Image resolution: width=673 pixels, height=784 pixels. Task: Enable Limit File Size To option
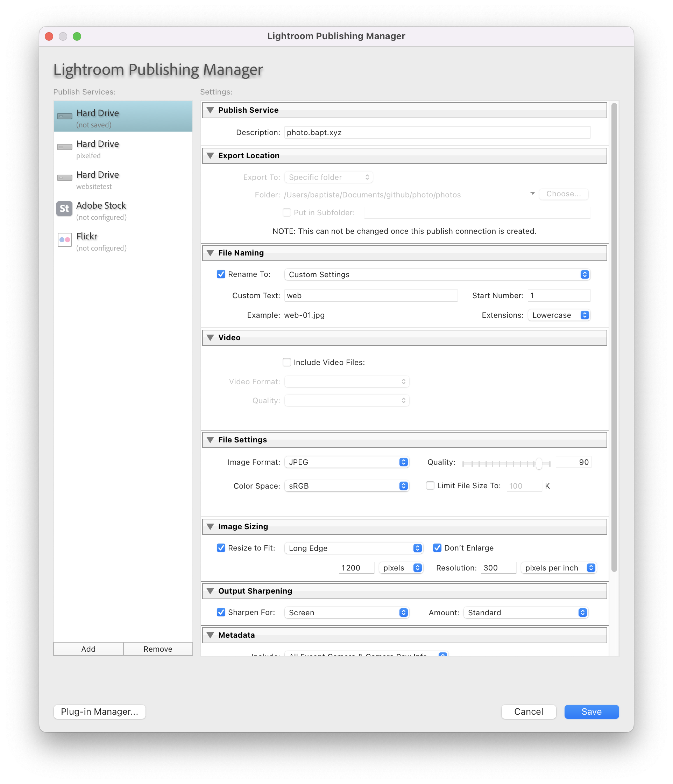click(430, 486)
